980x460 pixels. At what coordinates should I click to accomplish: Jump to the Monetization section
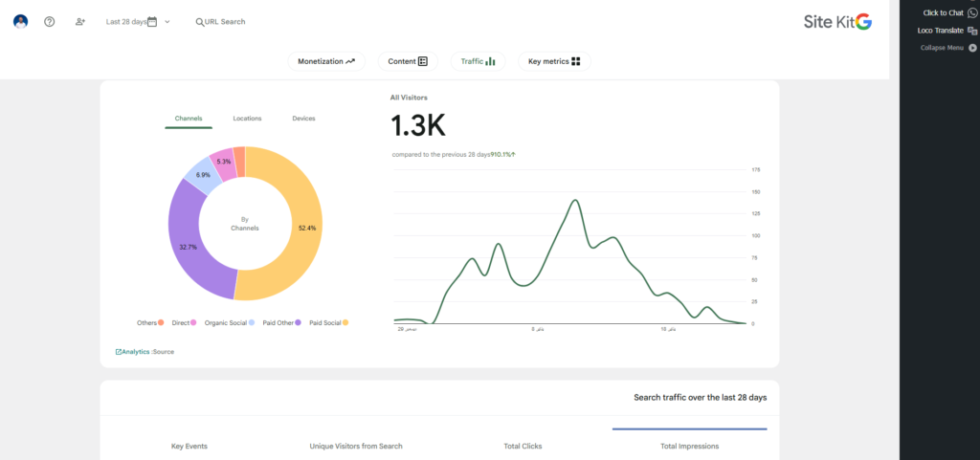326,61
